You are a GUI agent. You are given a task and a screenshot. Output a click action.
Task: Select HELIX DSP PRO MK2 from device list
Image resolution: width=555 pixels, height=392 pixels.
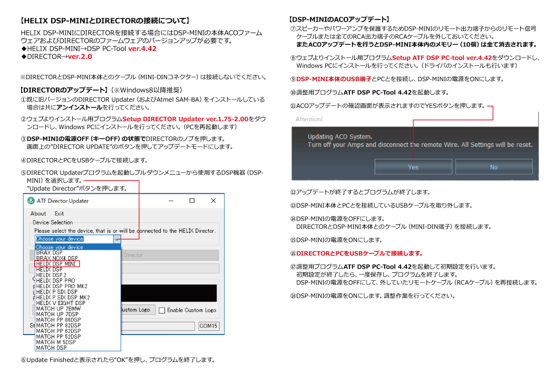[x=78, y=286]
